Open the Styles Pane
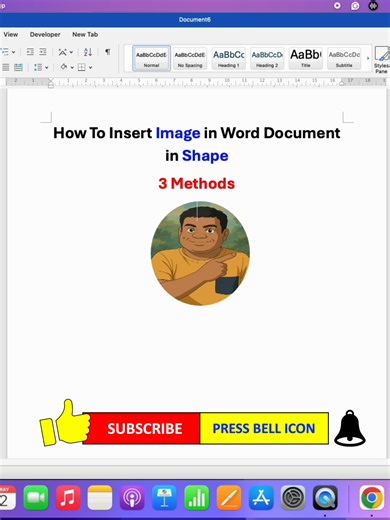 click(x=382, y=60)
